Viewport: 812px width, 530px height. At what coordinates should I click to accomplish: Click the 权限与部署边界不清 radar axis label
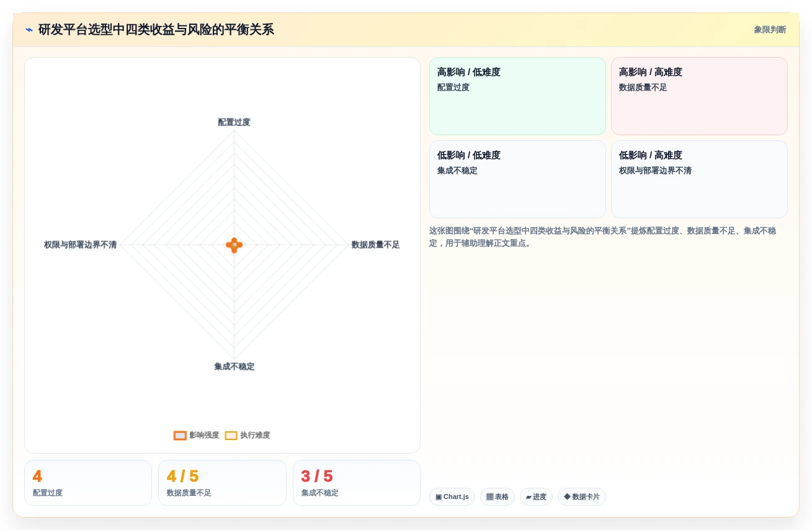click(80, 245)
